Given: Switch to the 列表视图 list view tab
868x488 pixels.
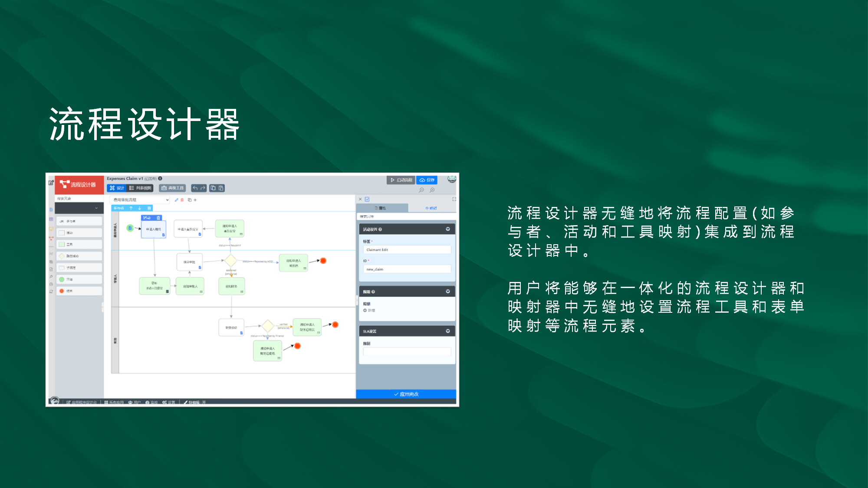Looking at the screenshot, I should point(140,188).
